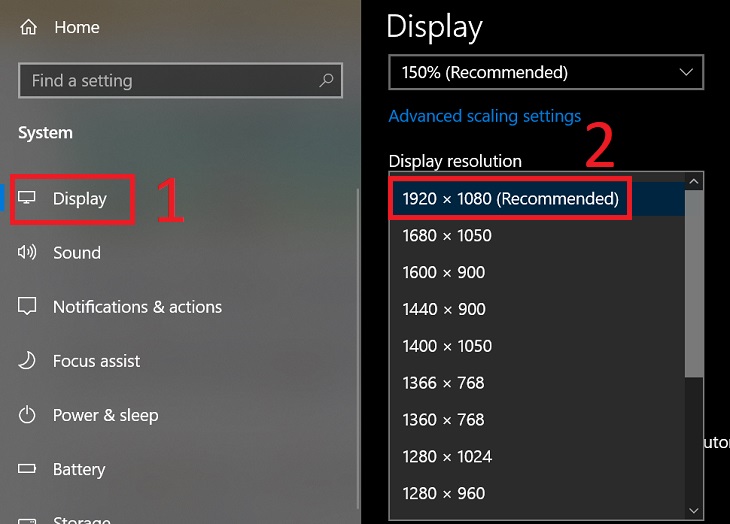This screenshot has height=524, width=730.
Task: Select 1366 × 768 from resolution list
Action: coord(443,383)
